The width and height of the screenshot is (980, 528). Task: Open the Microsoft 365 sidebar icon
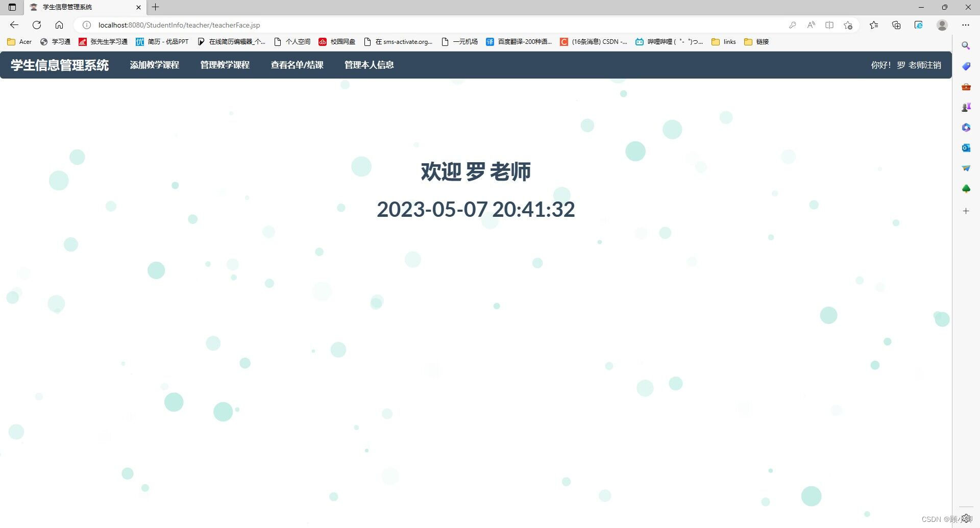click(x=966, y=127)
